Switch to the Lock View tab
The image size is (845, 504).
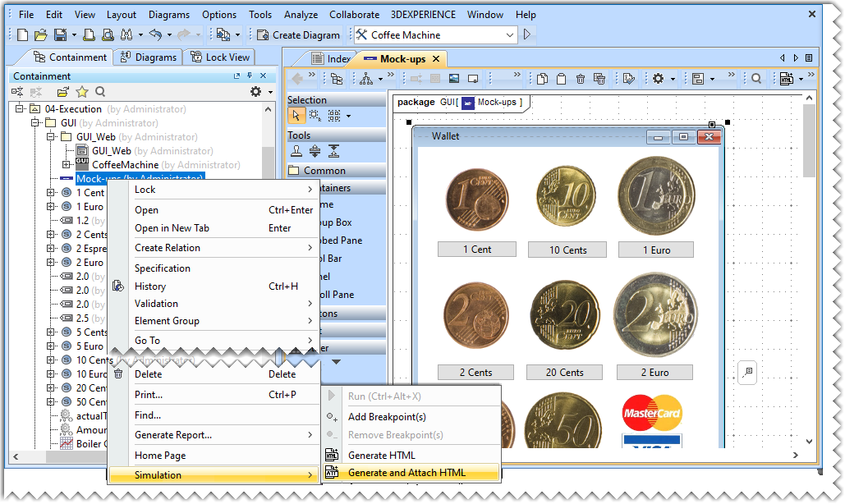[x=219, y=57]
